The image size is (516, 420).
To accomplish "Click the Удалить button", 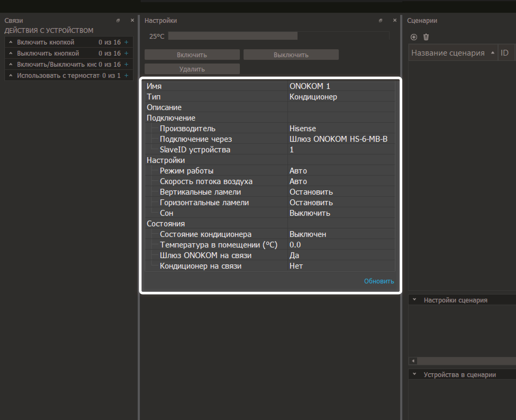I will point(192,69).
